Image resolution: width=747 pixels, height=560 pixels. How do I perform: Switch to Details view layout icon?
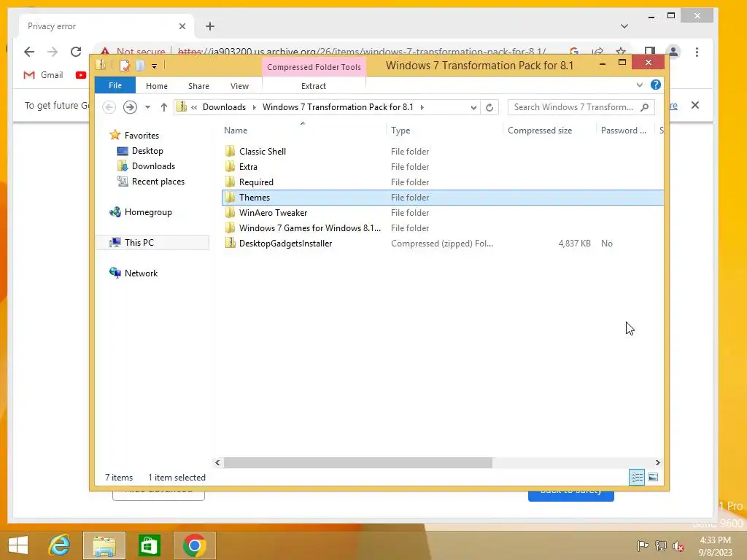pyautogui.click(x=637, y=477)
